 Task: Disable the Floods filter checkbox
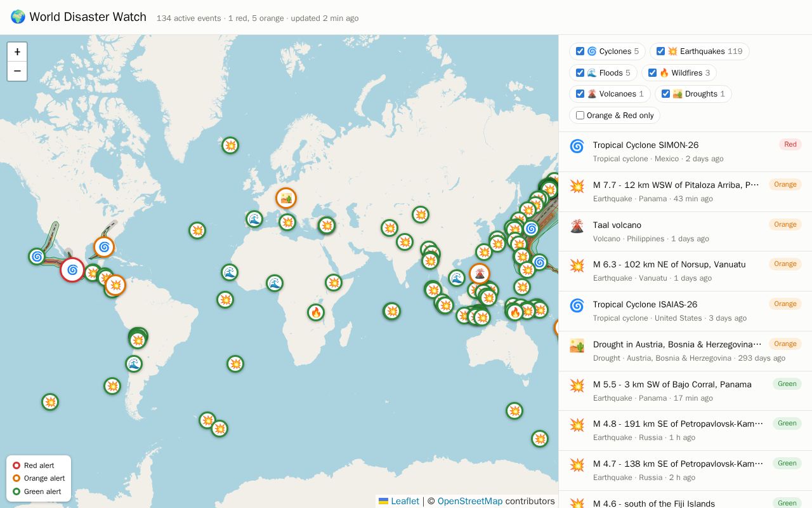(580, 73)
